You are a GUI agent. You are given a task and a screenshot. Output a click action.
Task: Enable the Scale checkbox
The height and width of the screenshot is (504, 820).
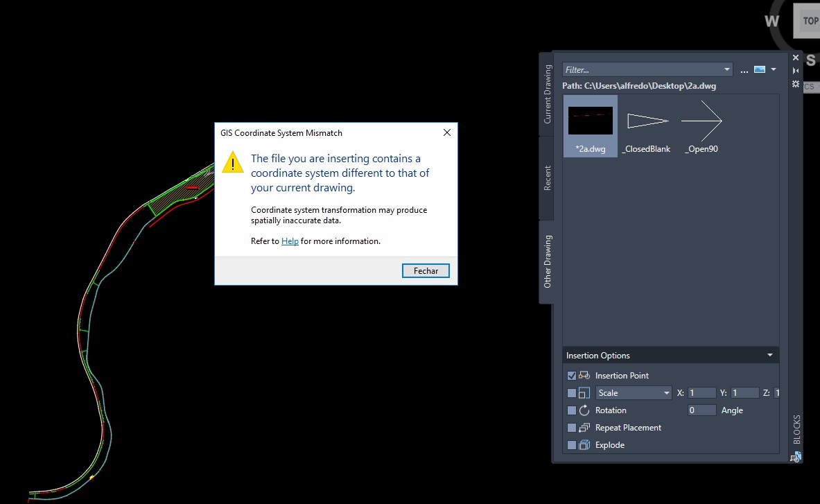tap(570, 392)
